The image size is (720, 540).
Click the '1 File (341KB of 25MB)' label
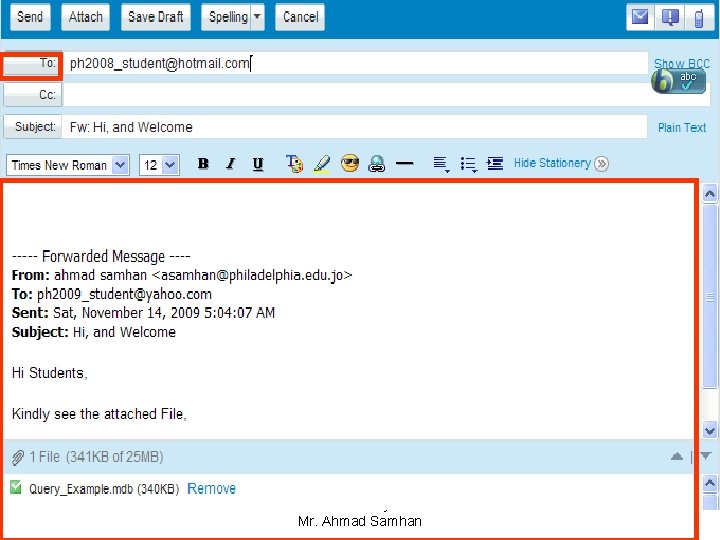96,457
